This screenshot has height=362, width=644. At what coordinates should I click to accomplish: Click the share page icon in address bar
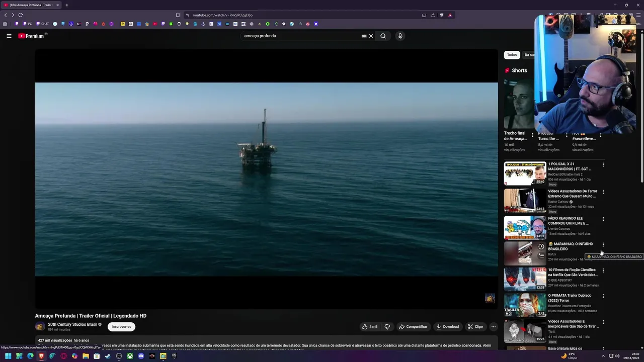[432, 15]
